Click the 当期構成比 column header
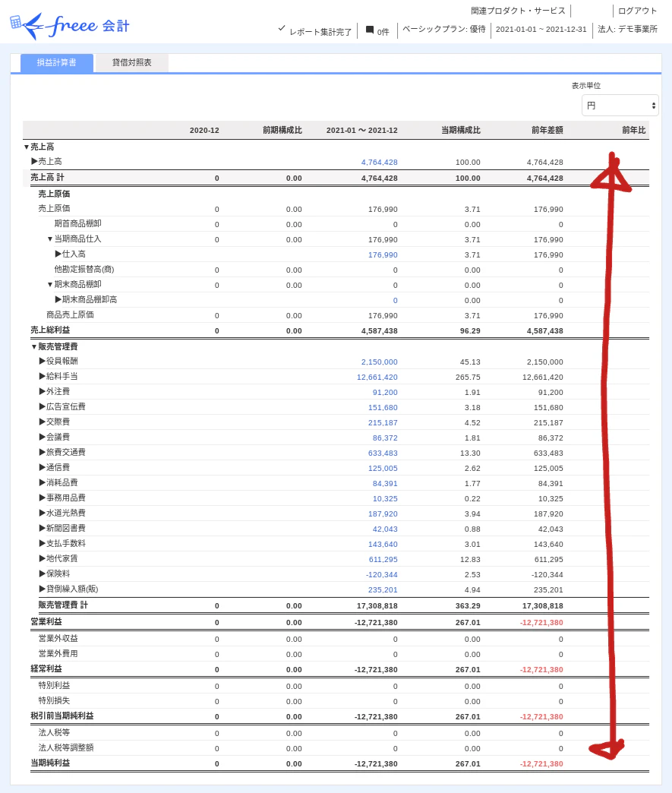This screenshot has width=672, height=793. [x=461, y=130]
